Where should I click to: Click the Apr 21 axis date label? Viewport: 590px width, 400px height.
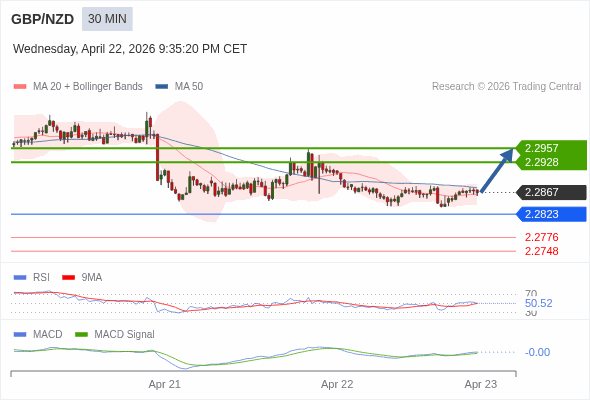coord(164,385)
